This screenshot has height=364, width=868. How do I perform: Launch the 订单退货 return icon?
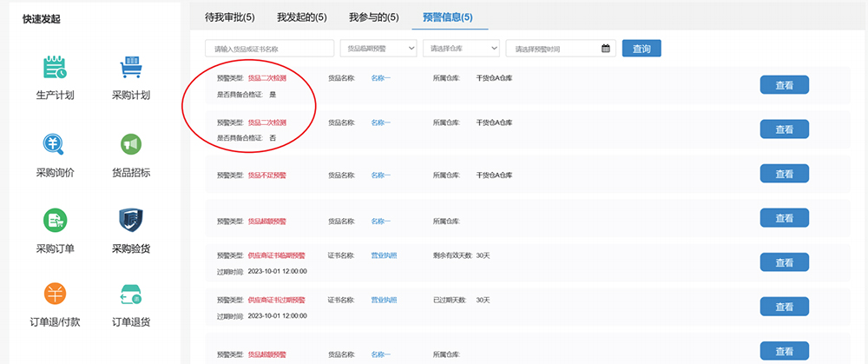131,294
